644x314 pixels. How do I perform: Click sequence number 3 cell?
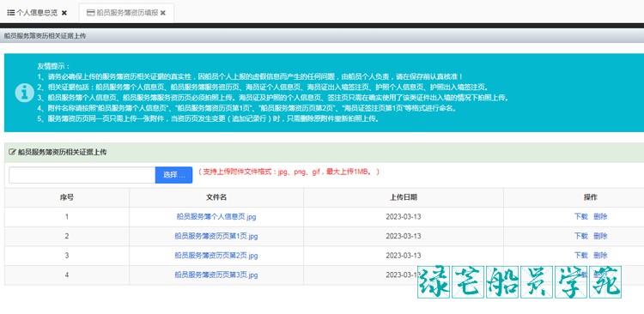coord(67,256)
